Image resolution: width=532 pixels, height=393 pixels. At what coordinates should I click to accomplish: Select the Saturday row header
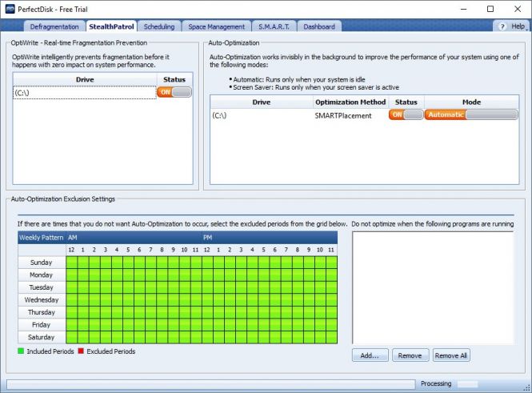(42, 337)
